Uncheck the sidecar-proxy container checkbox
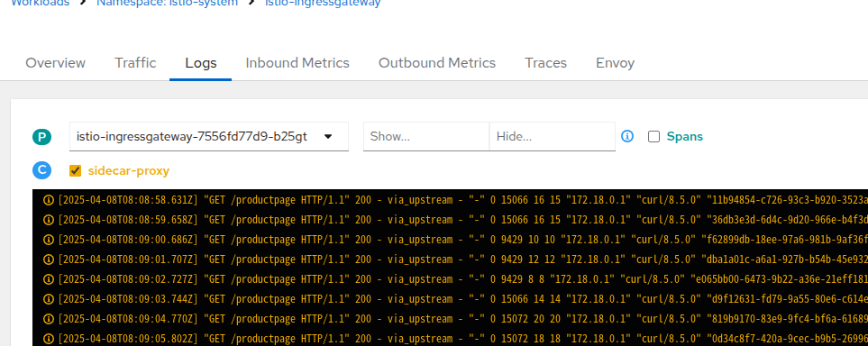868x346 pixels. pyautogui.click(x=76, y=170)
